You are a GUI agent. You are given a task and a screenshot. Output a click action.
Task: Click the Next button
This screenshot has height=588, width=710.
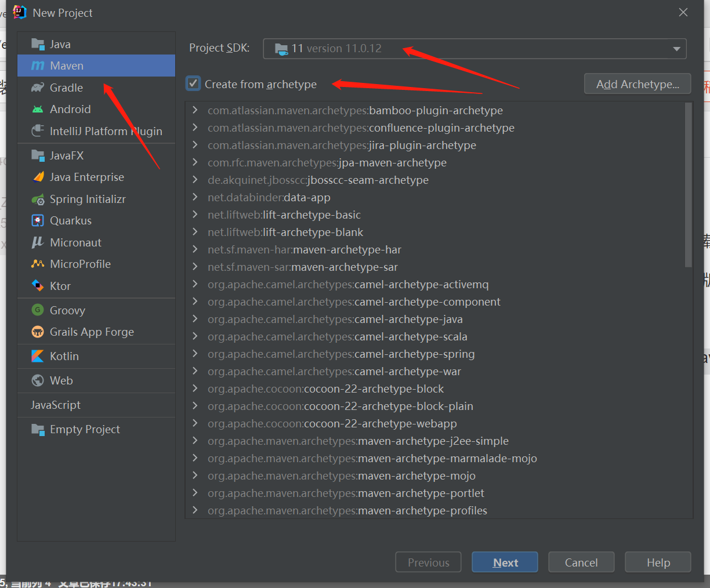point(505,562)
